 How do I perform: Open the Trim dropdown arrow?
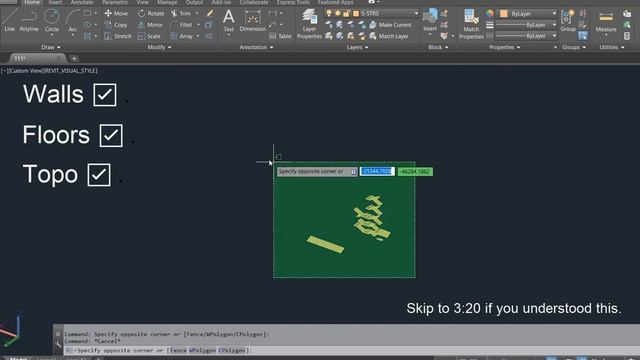[197, 13]
